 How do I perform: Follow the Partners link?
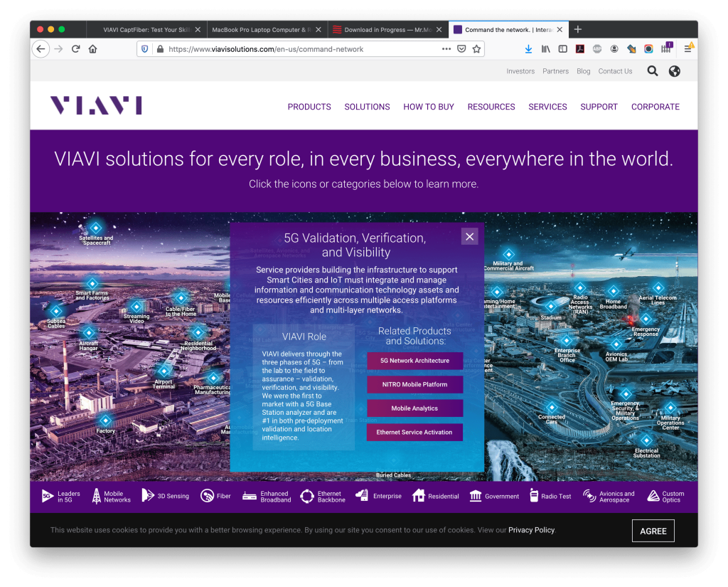tap(555, 71)
